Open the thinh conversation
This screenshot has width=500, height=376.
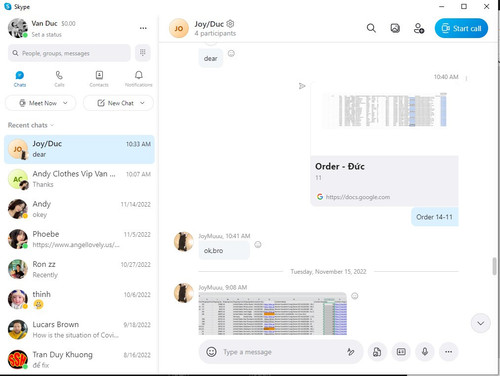click(x=79, y=299)
